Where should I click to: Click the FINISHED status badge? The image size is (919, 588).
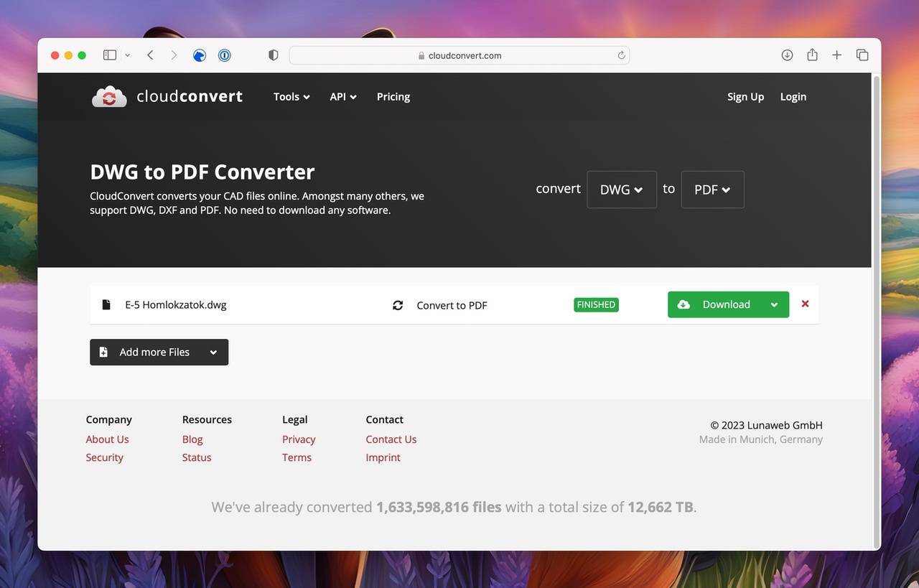[596, 304]
